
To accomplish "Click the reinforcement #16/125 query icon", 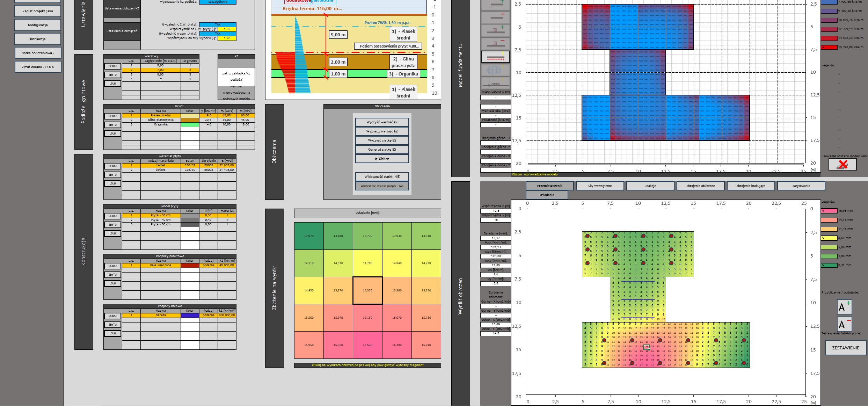I will tap(495, 83).
